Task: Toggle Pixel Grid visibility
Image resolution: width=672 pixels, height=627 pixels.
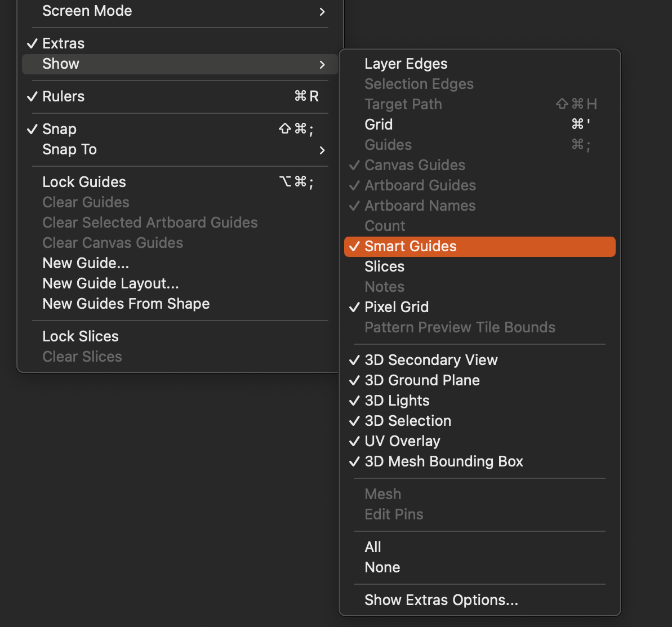Action: point(397,307)
